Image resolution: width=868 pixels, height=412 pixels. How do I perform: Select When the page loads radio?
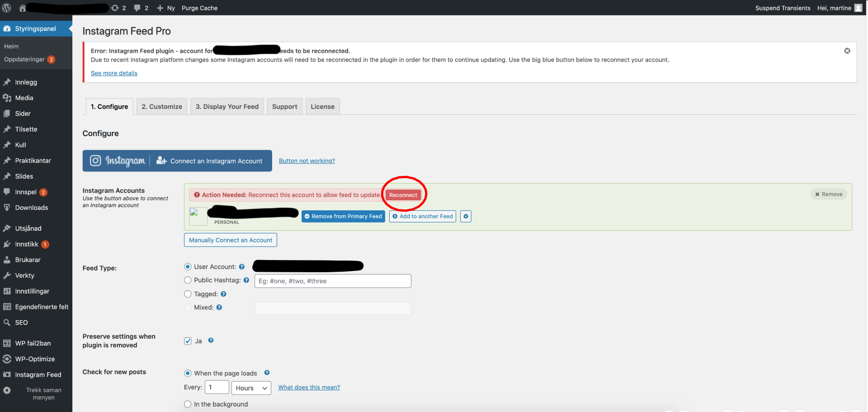pyautogui.click(x=188, y=373)
